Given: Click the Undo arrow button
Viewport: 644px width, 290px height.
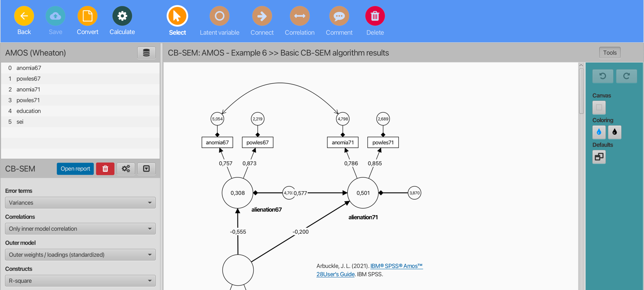Looking at the screenshot, I should click(x=603, y=76).
